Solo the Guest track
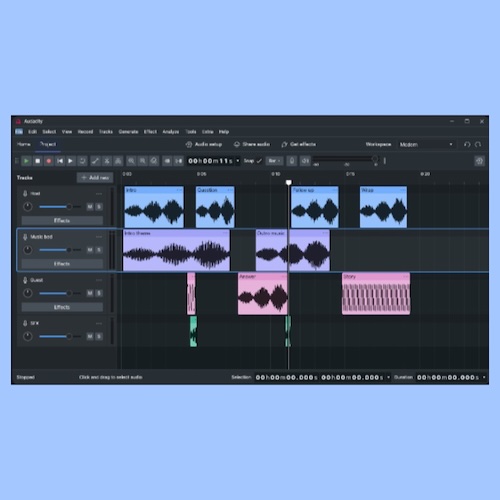Screen dimensions: 500x500 pyautogui.click(x=99, y=293)
